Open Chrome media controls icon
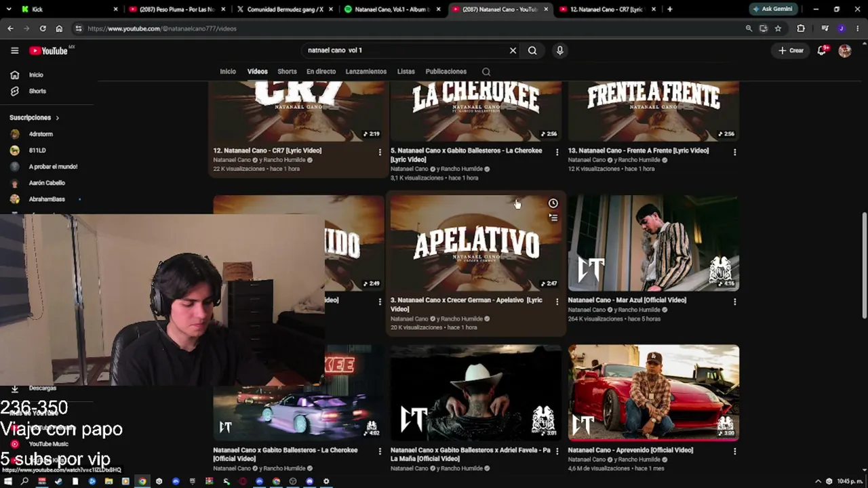Image resolution: width=868 pixels, height=488 pixels. point(825,28)
